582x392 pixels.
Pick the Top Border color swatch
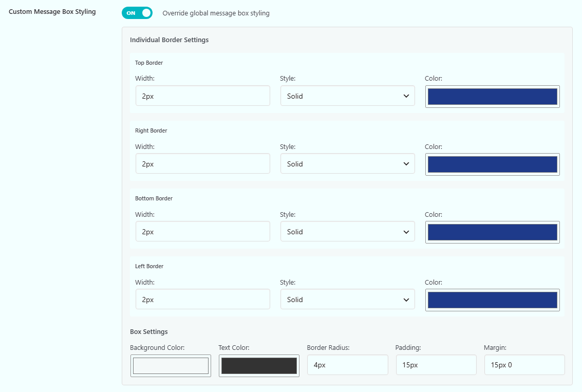click(x=493, y=97)
